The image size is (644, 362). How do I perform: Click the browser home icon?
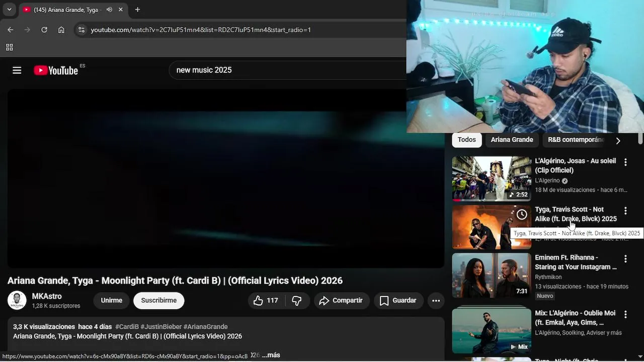pyautogui.click(x=61, y=30)
